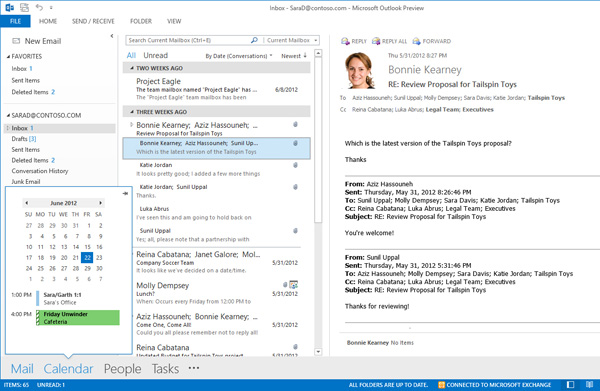Toggle the Newest sort order

(x=294, y=56)
